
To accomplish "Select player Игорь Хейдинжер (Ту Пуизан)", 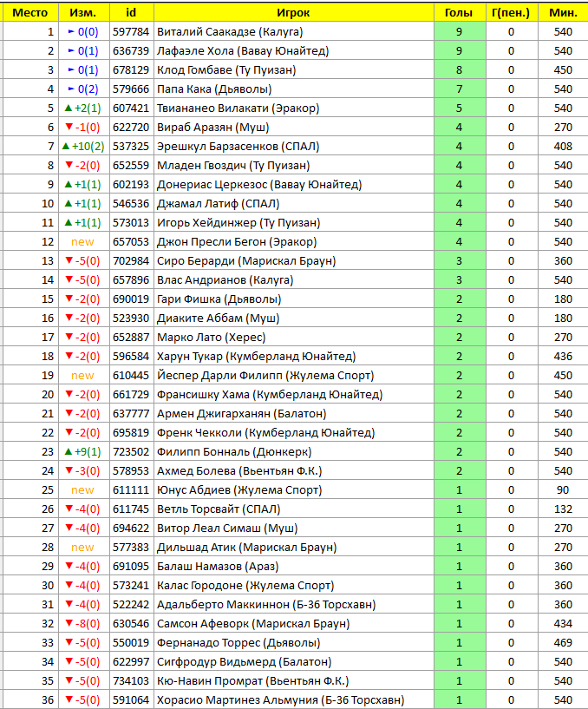I will pos(238,223).
